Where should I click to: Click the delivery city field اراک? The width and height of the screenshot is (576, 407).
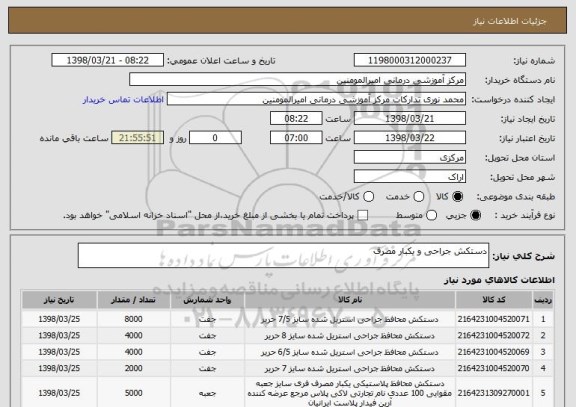410,177
